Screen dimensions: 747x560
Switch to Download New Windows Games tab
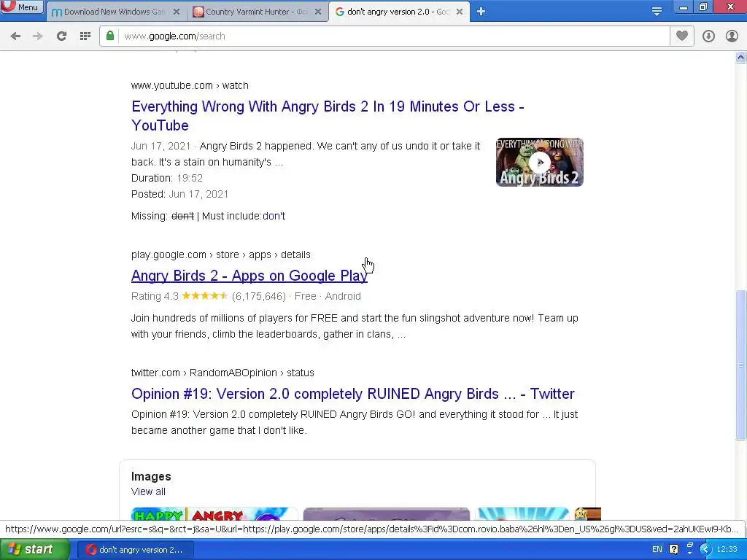(116, 12)
